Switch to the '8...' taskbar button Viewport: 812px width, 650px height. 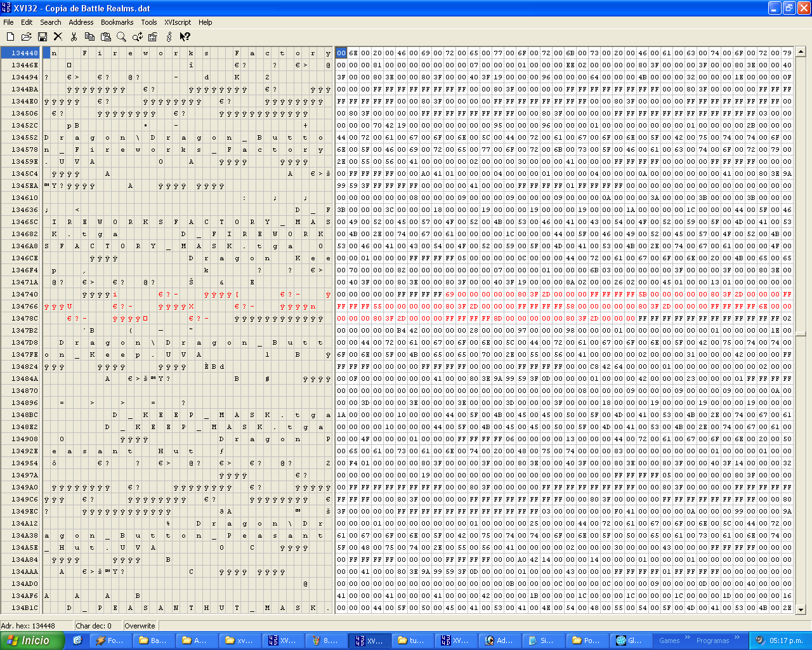326,640
